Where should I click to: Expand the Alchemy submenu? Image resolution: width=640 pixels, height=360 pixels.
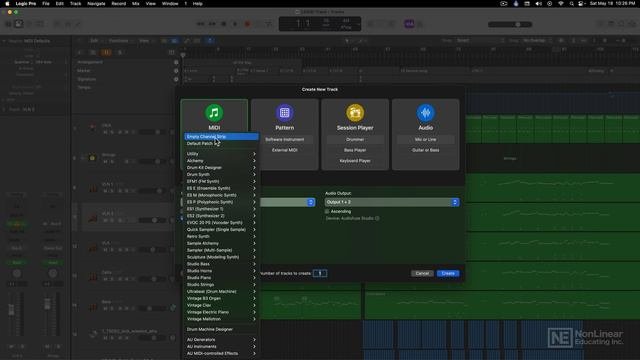tap(221, 161)
